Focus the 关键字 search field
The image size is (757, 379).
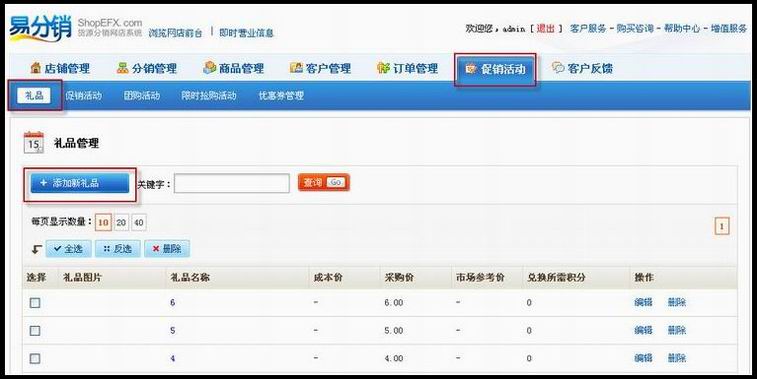point(232,183)
